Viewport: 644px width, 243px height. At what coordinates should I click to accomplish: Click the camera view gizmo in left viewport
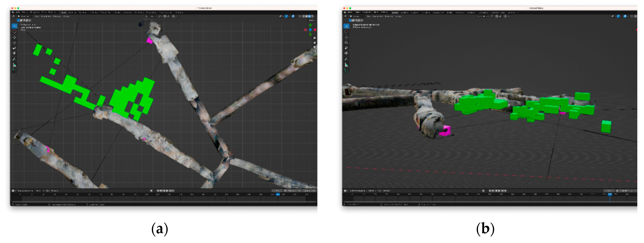coord(314,47)
